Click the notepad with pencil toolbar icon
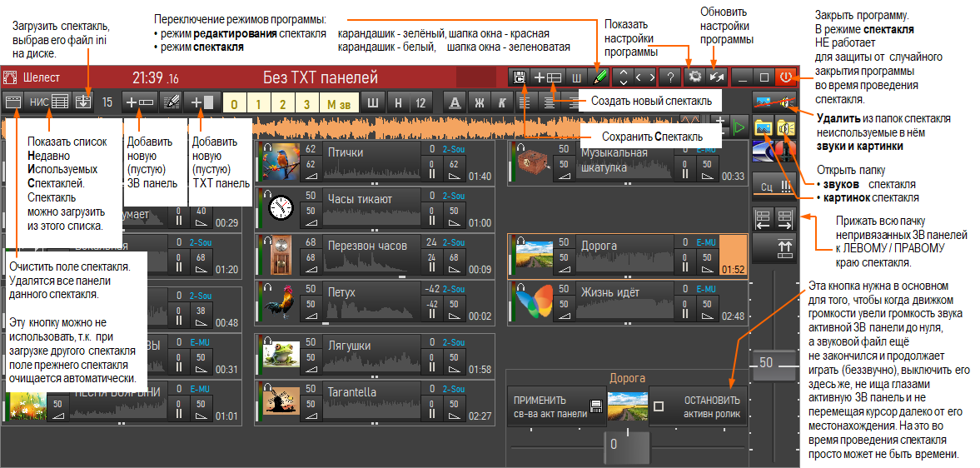The height and width of the screenshot is (468, 980). point(170,102)
